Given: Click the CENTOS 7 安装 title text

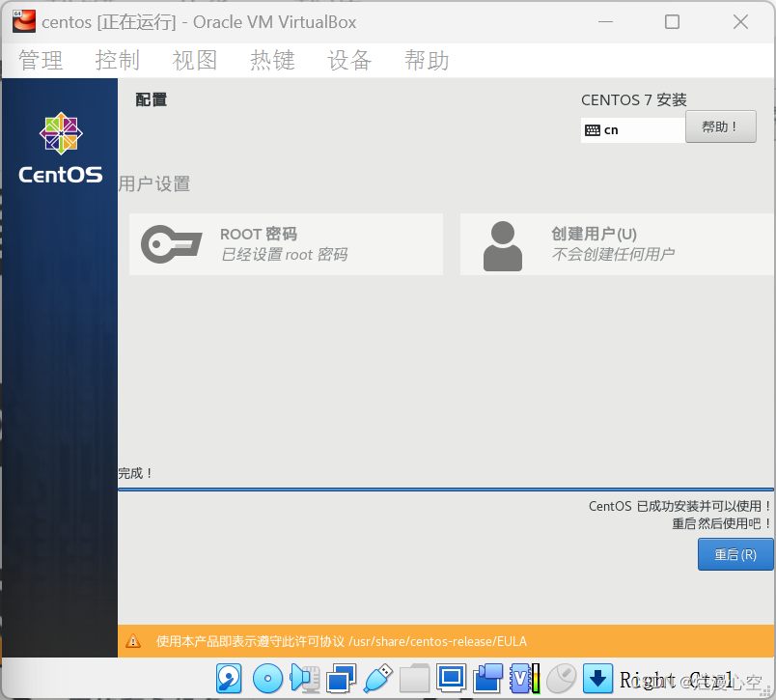Looking at the screenshot, I should [x=634, y=100].
